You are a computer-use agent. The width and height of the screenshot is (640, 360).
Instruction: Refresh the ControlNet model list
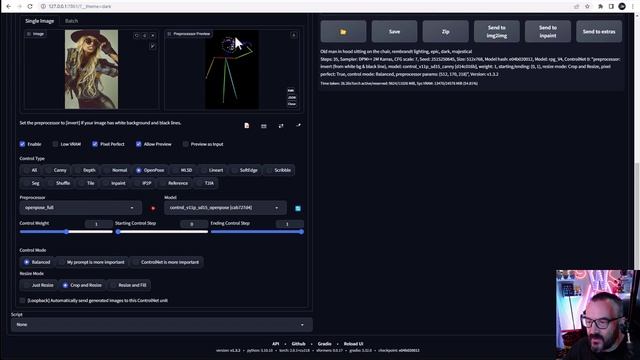(298, 208)
